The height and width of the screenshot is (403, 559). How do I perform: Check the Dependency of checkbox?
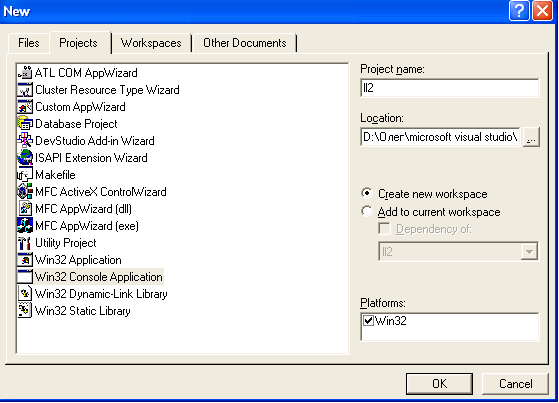pos(384,229)
